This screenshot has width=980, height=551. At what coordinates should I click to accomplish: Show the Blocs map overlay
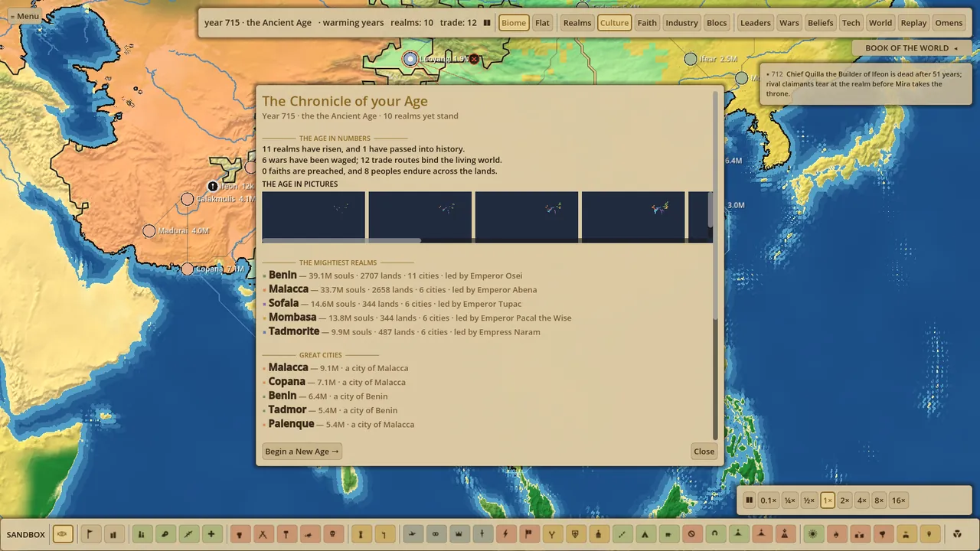click(x=717, y=23)
